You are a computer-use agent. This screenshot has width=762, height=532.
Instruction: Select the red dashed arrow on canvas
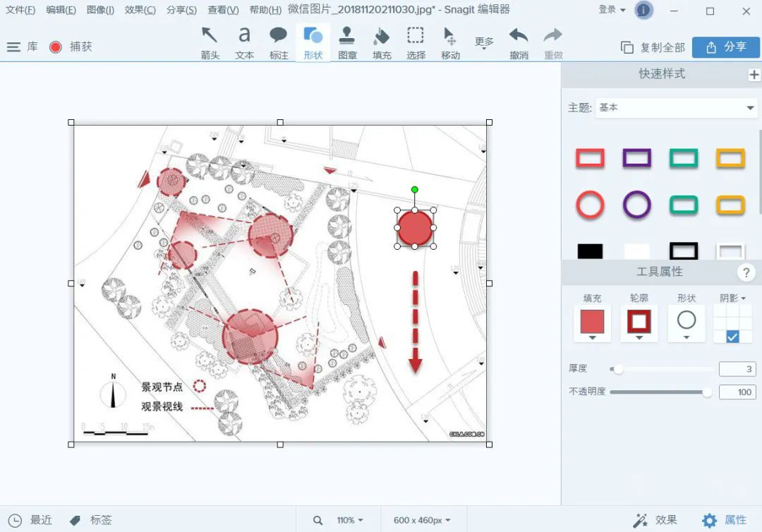(416, 322)
